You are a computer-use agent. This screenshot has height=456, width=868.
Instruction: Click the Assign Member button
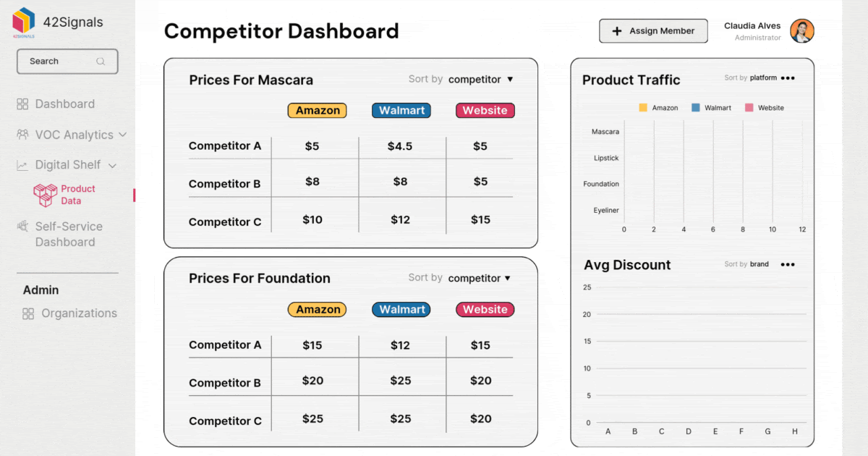652,30
